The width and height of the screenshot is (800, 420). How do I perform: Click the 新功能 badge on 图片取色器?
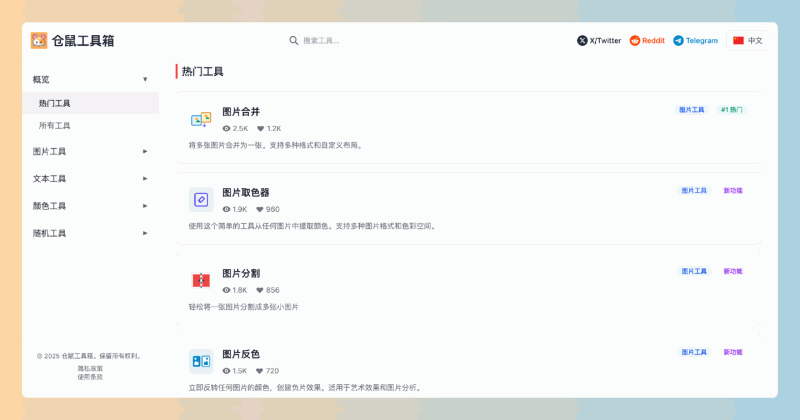(x=733, y=190)
